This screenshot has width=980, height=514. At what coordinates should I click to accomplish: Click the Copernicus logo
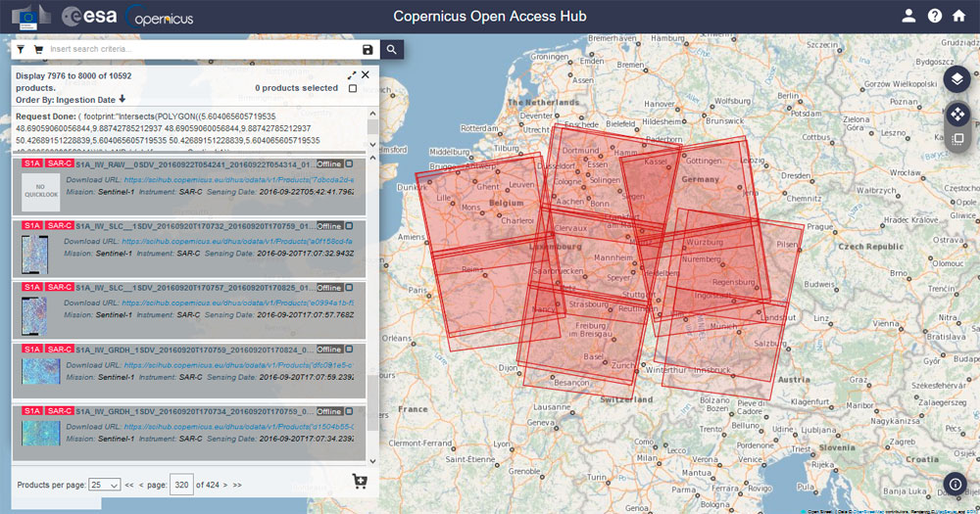[161, 17]
